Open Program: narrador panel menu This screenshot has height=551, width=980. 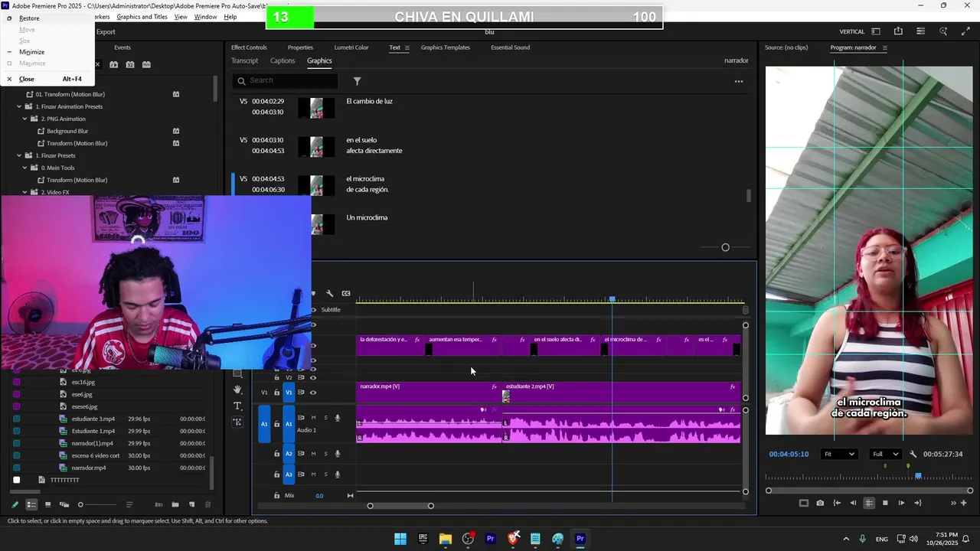coord(885,47)
